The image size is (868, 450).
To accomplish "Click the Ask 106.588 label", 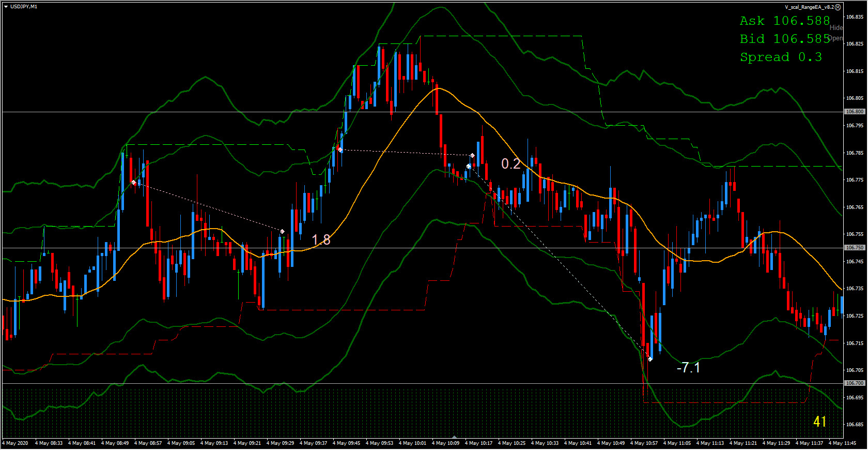I will (785, 21).
